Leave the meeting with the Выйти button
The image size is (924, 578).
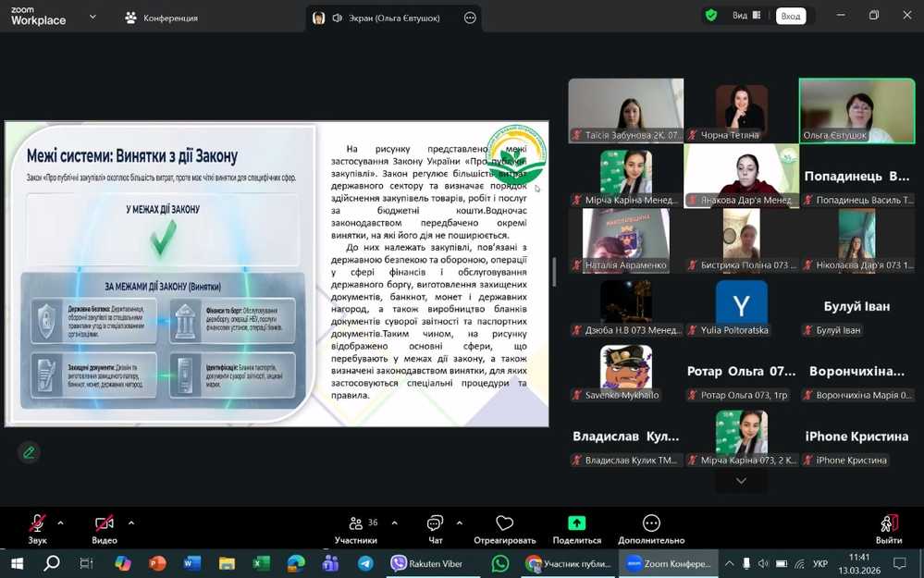point(888,528)
